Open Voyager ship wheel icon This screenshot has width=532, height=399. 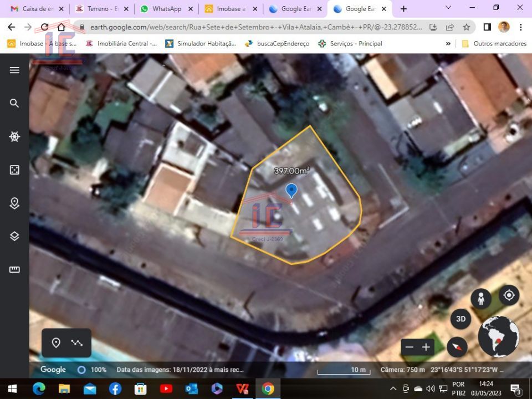point(14,136)
